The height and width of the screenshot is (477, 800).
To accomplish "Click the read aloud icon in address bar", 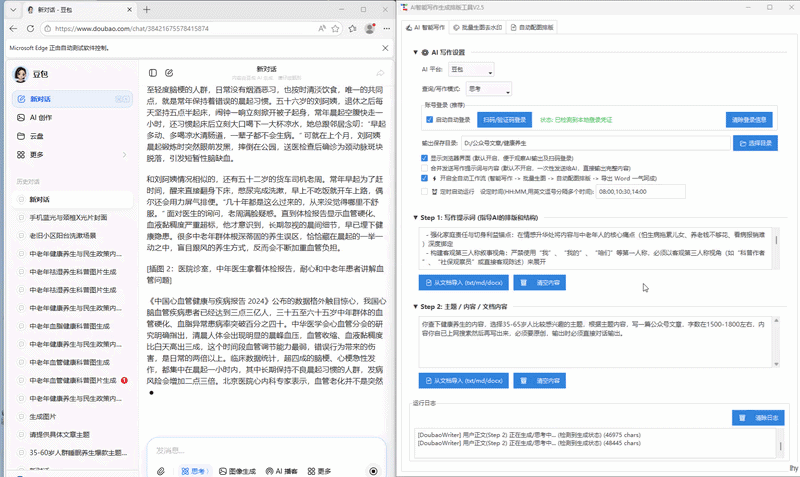I will (x=322, y=29).
